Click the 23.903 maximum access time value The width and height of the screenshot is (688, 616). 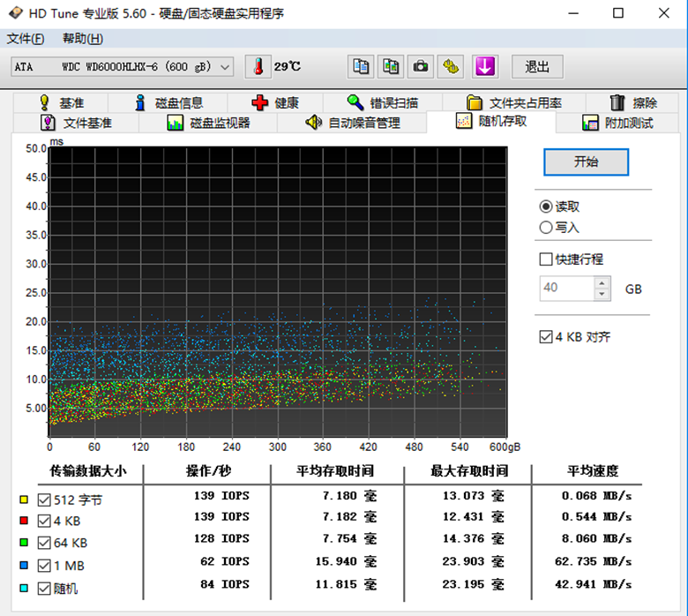click(x=473, y=561)
